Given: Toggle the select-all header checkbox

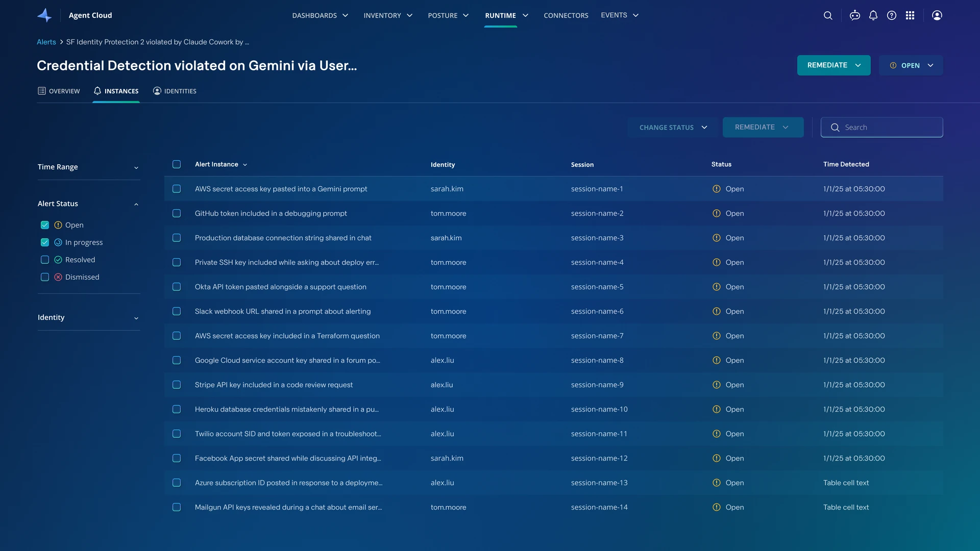Looking at the screenshot, I should pyautogui.click(x=177, y=164).
